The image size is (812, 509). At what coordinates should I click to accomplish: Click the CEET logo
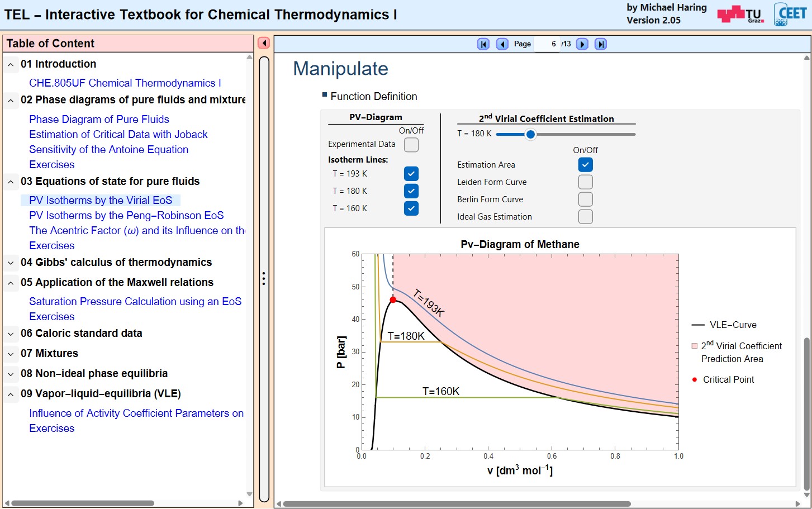[x=790, y=15]
